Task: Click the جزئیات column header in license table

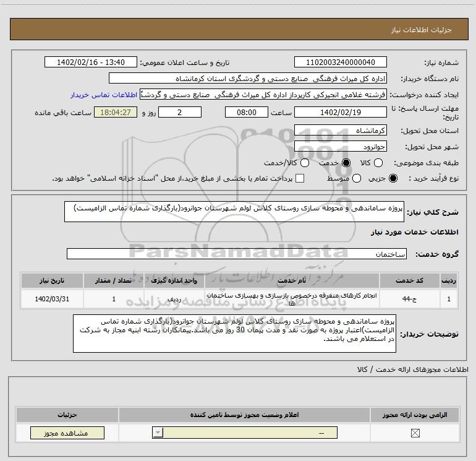Action: (67, 415)
